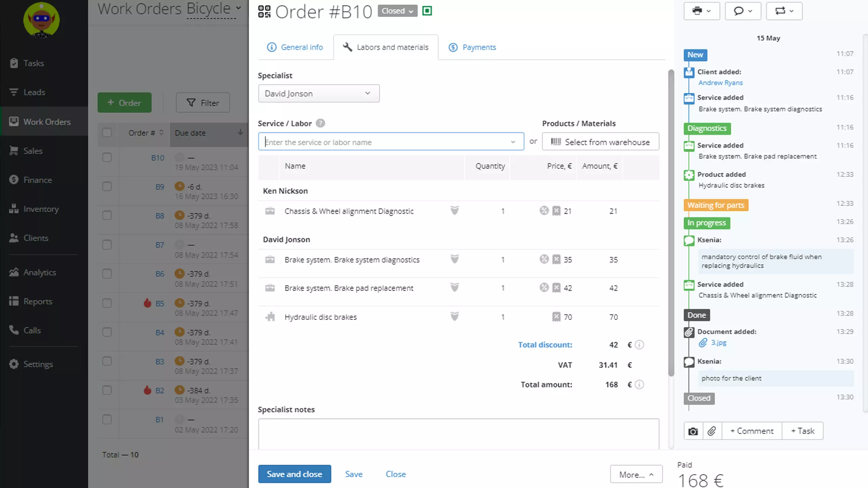Click Save and close button
Image resolution: width=868 pixels, height=488 pixels.
tap(294, 474)
